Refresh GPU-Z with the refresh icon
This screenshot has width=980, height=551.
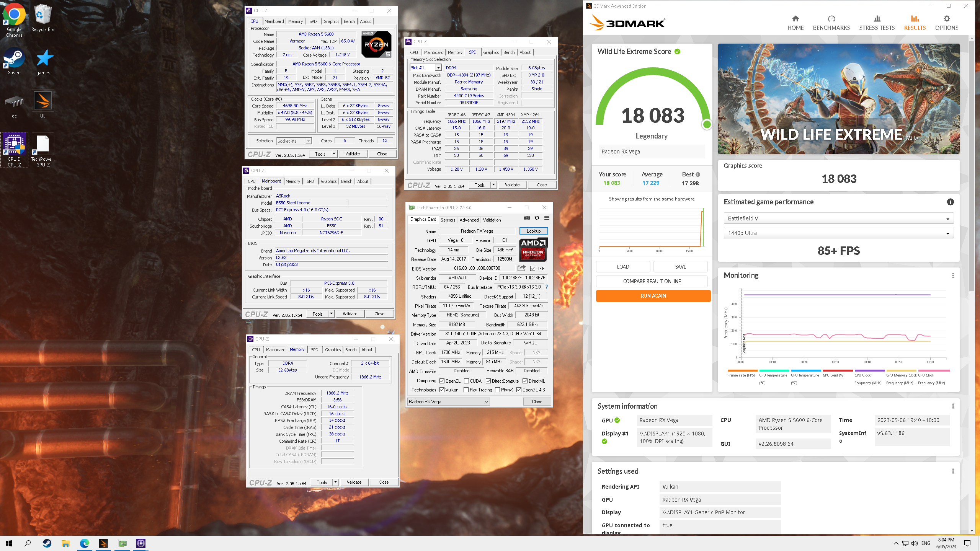click(x=537, y=218)
